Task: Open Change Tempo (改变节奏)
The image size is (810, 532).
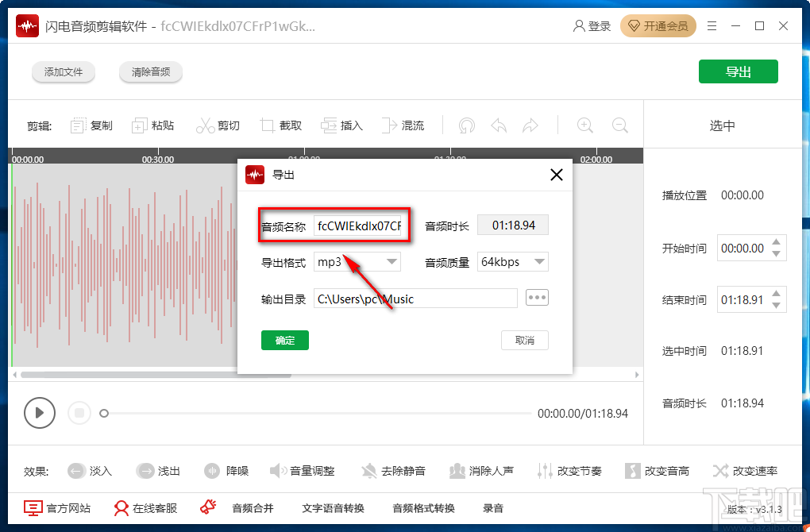Action: [569, 471]
